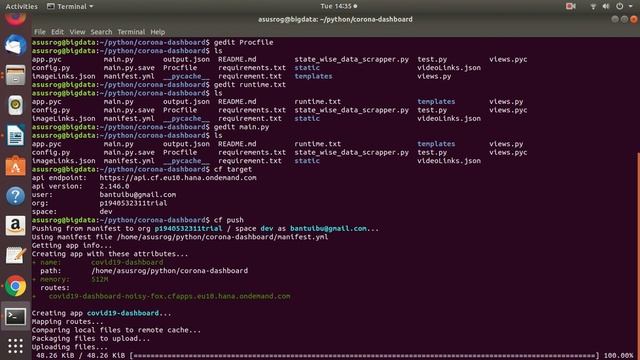This screenshot has height=360, width=640.
Task: Click the upload progress bar
Action: coord(365,356)
